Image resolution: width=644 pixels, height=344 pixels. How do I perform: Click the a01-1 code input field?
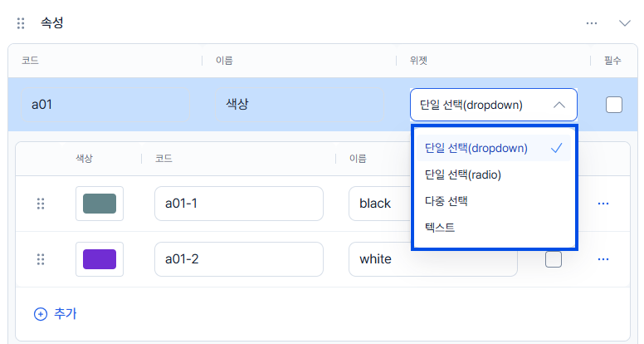coord(239,204)
